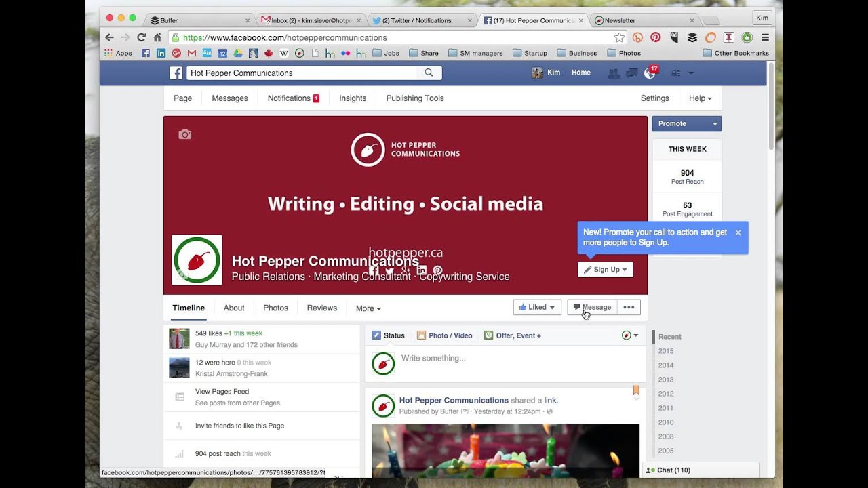Open page Notifications tab
Image resolution: width=868 pixels, height=488 pixels.
tap(293, 98)
